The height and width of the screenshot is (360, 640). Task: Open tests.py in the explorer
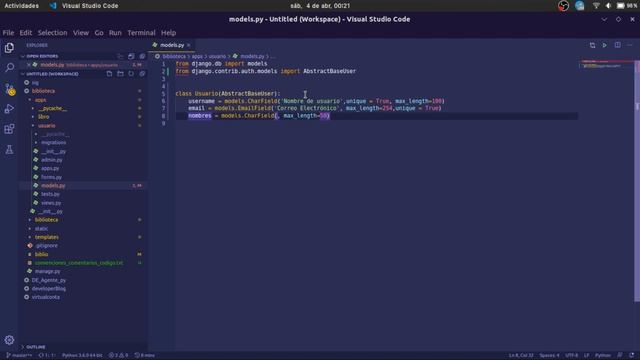[x=50, y=194]
